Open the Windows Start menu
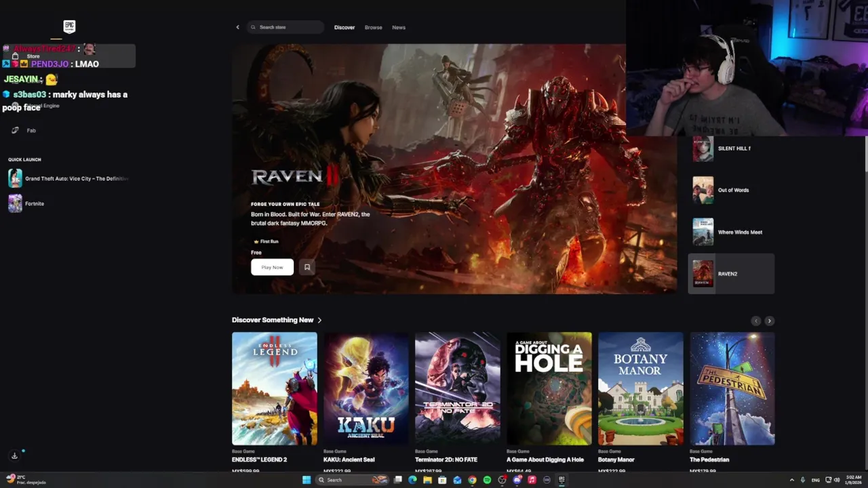This screenshot has height=488, width=868. (x=307, y=480)
